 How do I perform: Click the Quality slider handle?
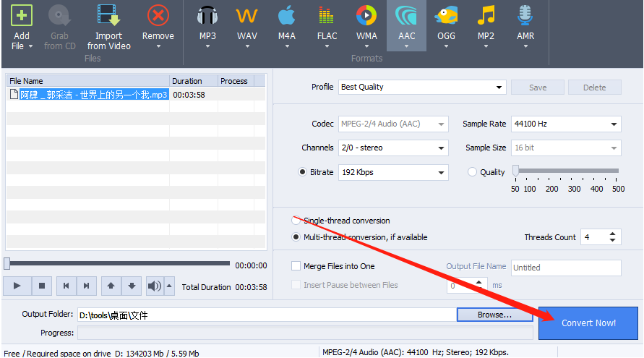pos(515,171)
